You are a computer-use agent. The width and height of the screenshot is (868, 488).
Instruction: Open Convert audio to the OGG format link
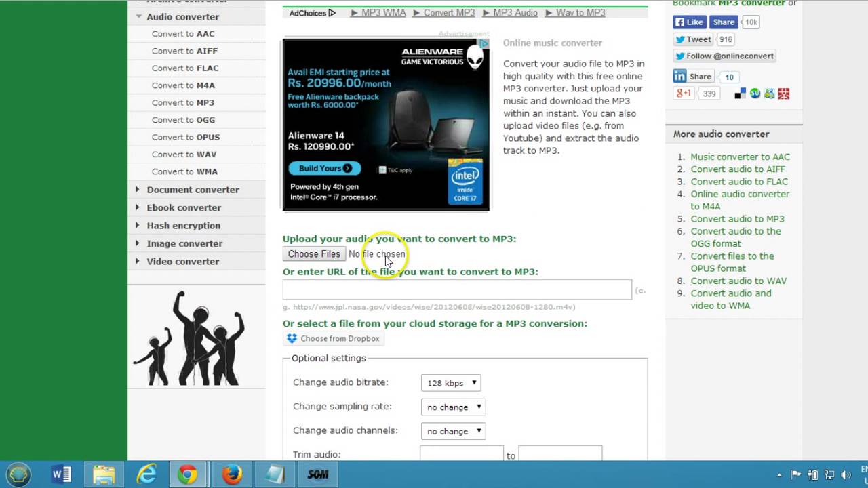[x=736, y=237]
